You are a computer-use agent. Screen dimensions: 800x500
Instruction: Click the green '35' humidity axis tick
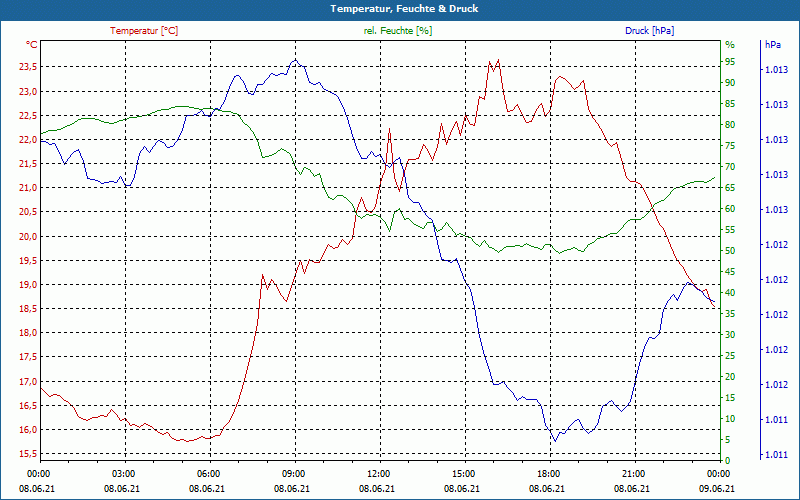(730, 314)
